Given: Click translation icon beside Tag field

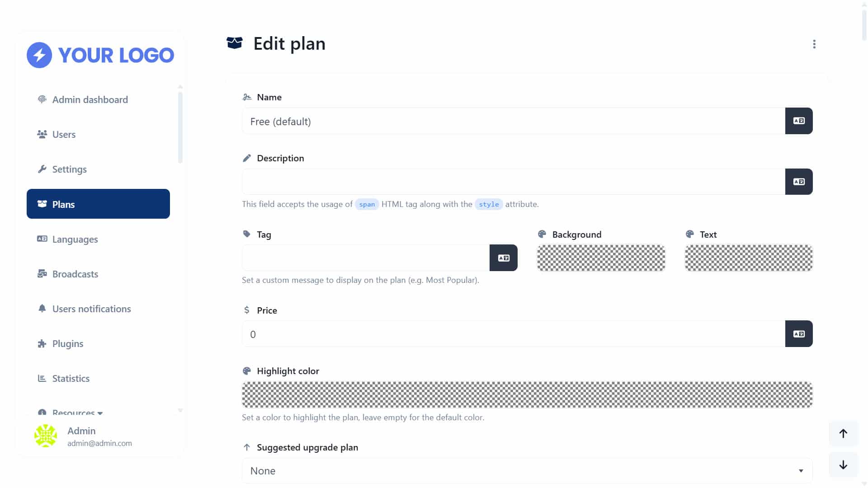Looking at the screenshot, I should (x=503, y=258).
